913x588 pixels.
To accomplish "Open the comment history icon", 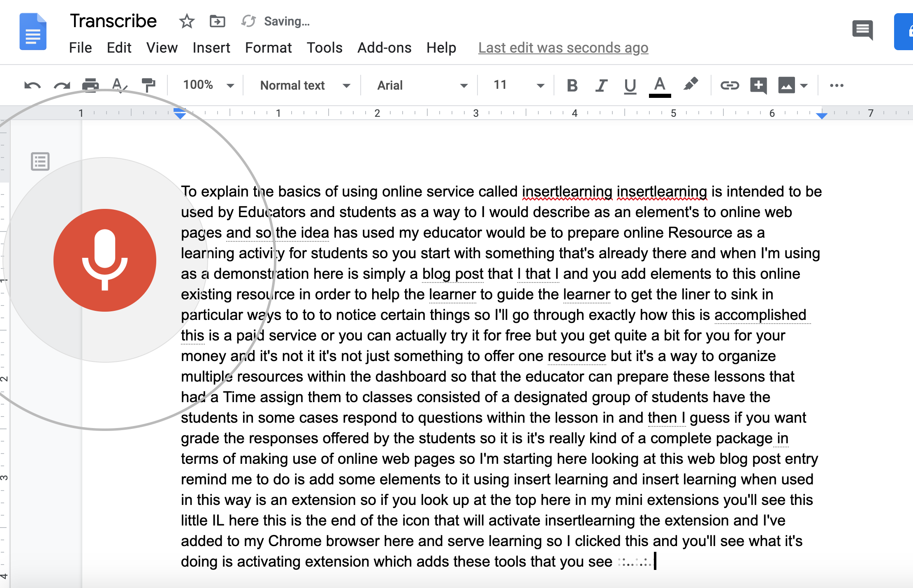I will [x=862, y=30].
